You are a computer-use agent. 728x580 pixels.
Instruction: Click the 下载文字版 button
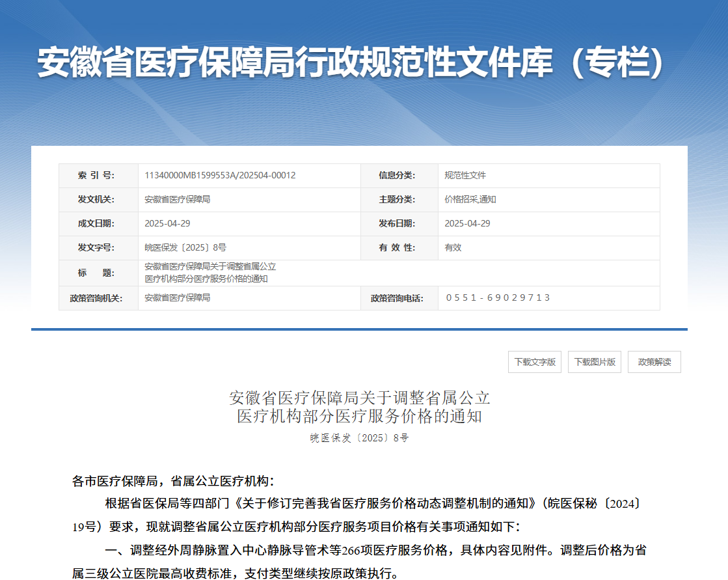pyautogui.click(x=534, y=362)
